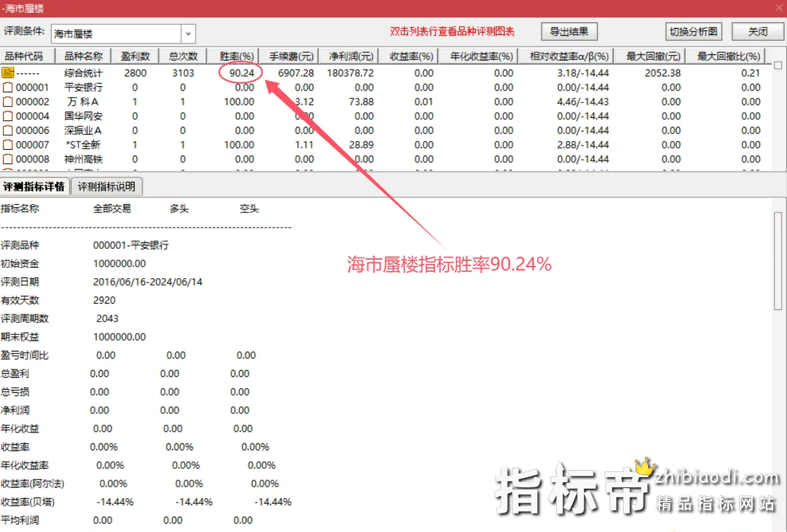Screen dimensions: 787x532
Task: Click the 3.18/-14.44 relative return cell
Action: (583, 73)
